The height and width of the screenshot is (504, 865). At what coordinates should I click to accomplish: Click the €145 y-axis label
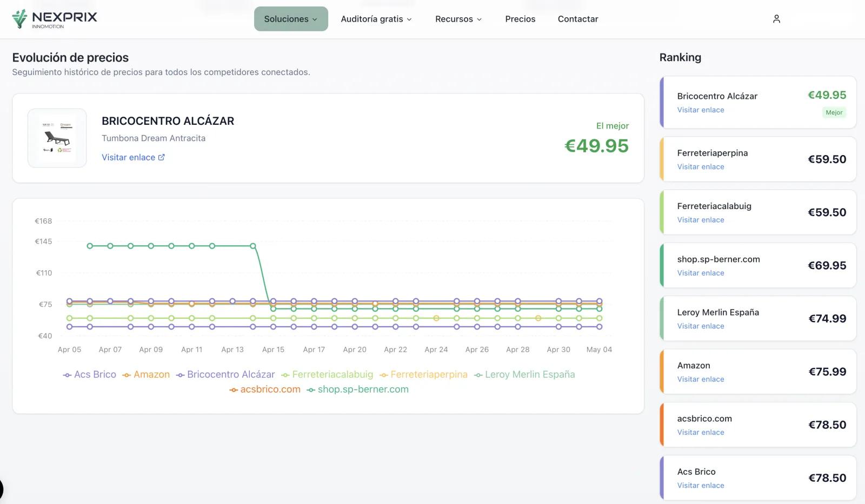pyautogui.click(x=43, y=241)
